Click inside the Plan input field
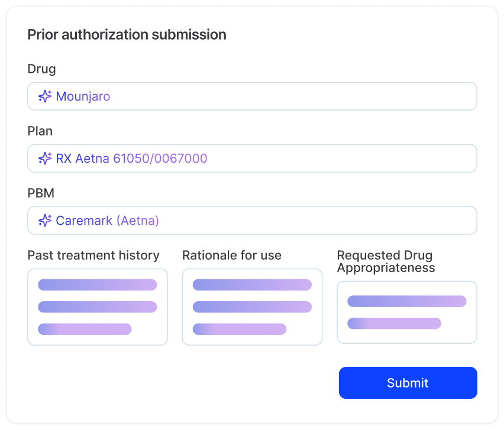Viewport: 504px width, 429px height. pyautogui.click(x=252, y=158)
